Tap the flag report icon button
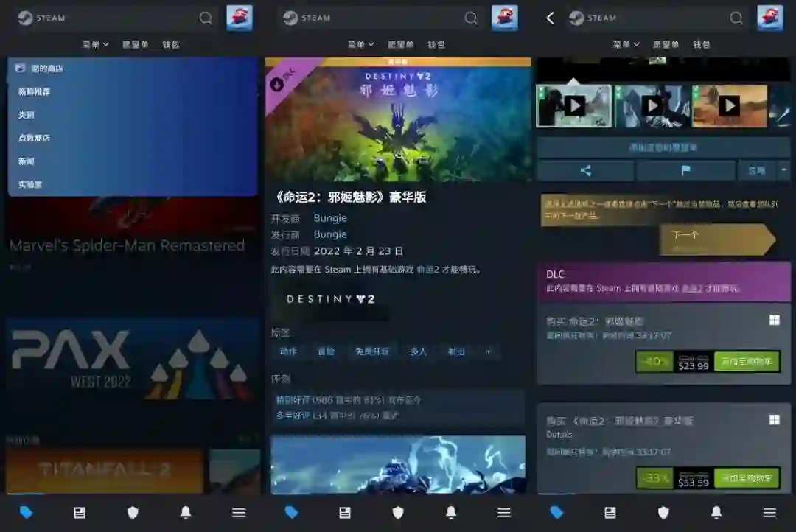 tap(686, 170)
